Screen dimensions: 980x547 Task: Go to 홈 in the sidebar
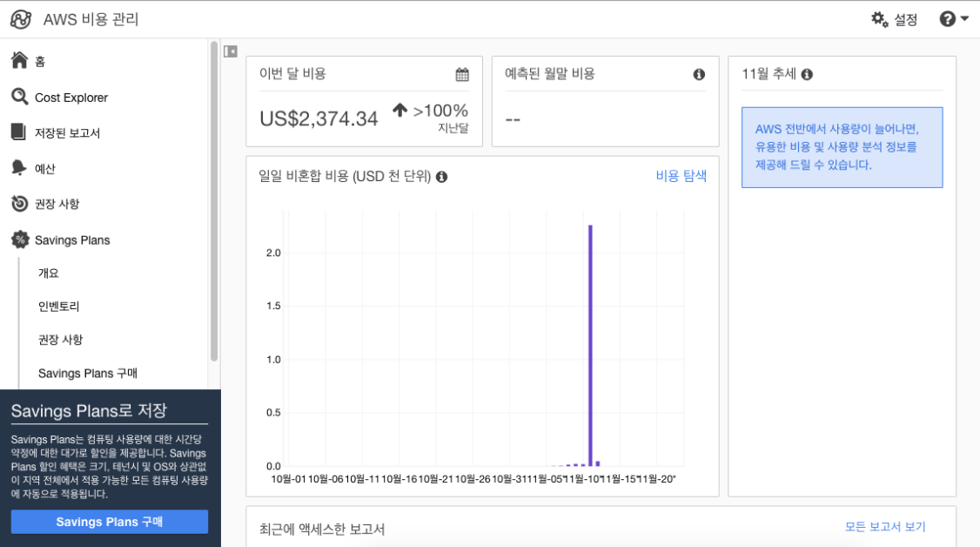point(40,61)
